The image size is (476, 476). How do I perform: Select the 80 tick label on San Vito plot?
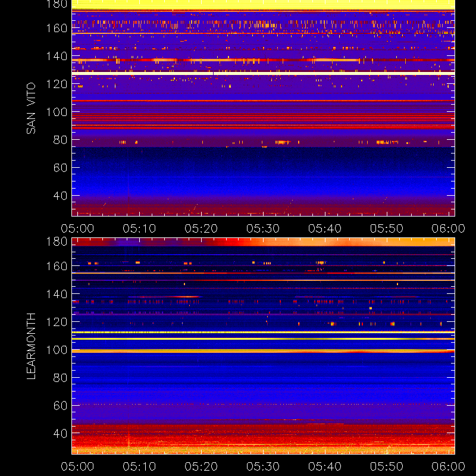[x=60, y=140]
